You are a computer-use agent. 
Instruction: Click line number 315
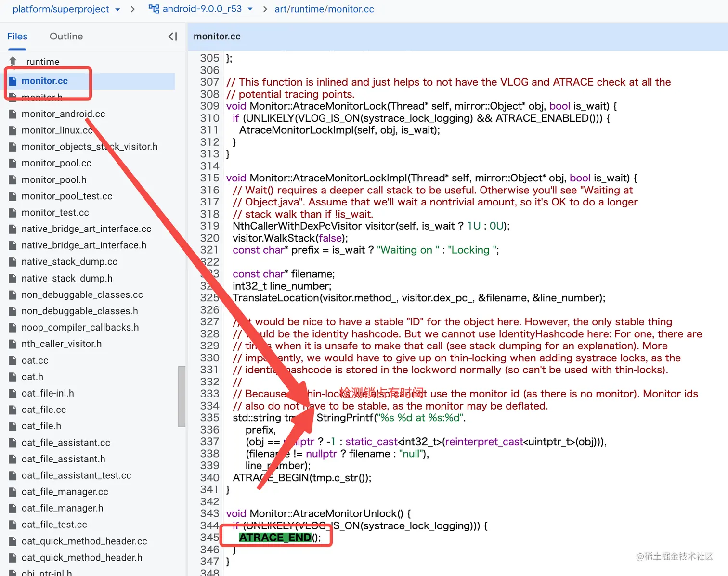(x=209, y=178)
